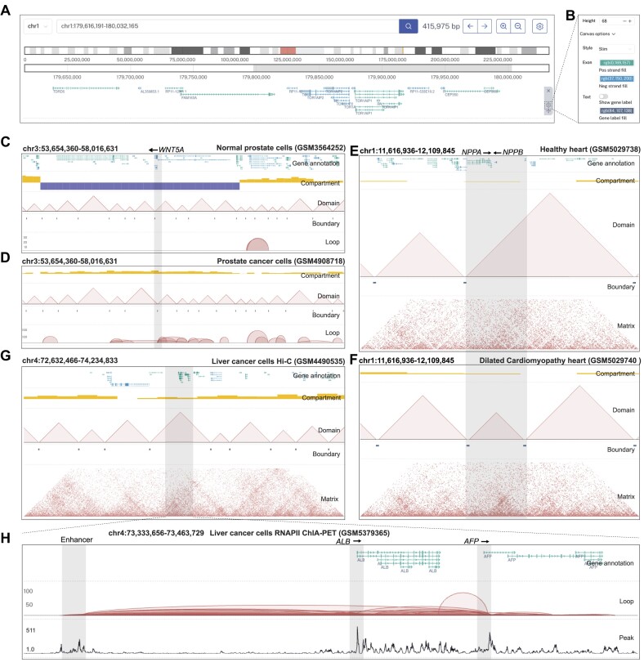Open the chr1 chromosome dropdown
This screenshot has width=644, height=667.
tap(38, 26)
